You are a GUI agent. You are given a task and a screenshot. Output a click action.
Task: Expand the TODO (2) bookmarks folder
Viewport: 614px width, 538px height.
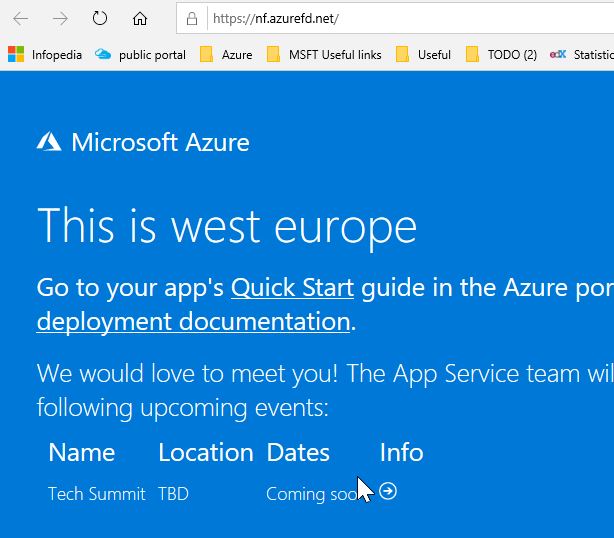pos(501,54)
